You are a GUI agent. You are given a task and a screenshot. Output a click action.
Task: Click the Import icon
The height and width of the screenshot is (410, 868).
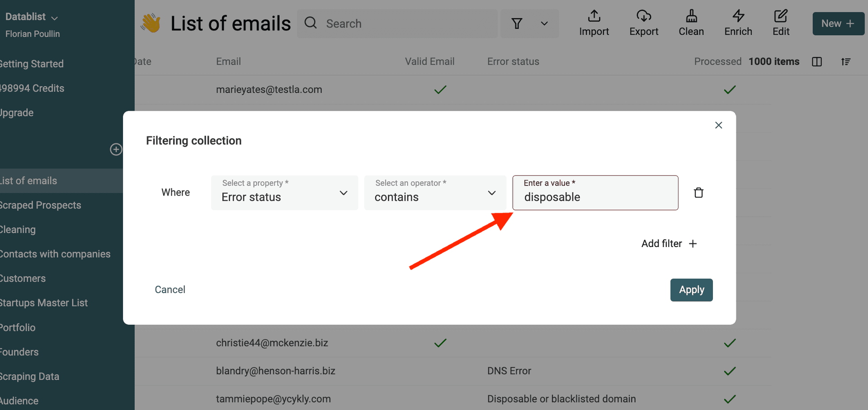594,23
